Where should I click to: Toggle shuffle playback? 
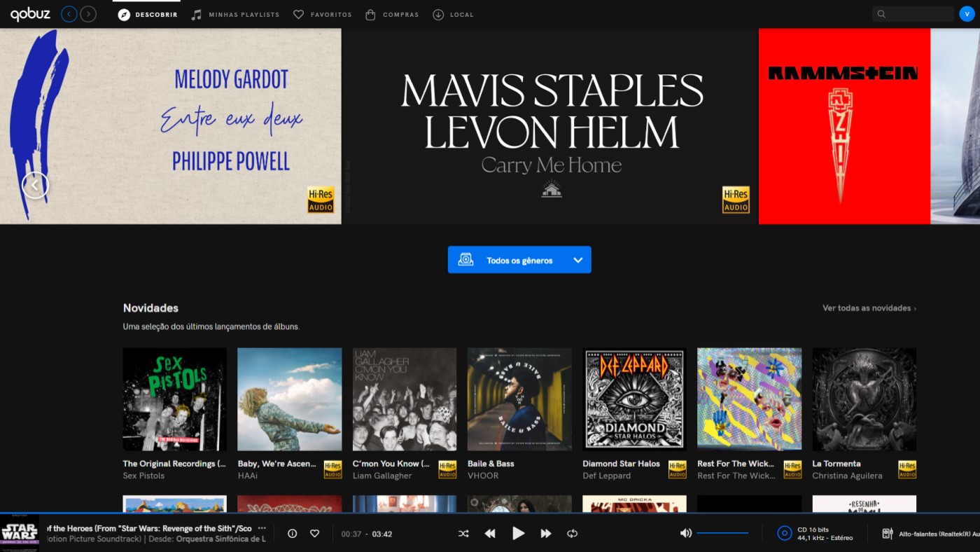click(x=463, y=534)
